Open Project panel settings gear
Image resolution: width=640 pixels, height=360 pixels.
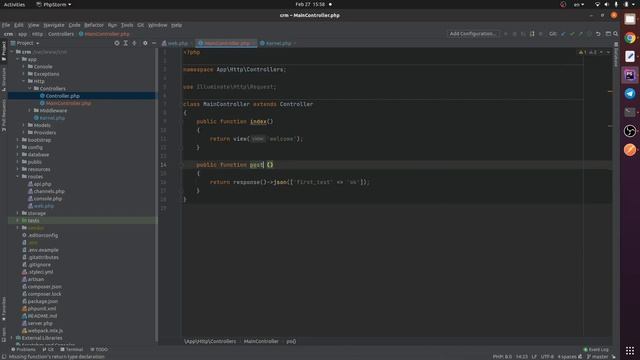pyautogui.click(x=145, y=43)
